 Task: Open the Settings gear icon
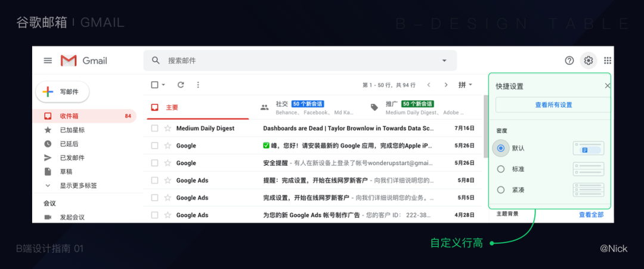pos(589,60)
